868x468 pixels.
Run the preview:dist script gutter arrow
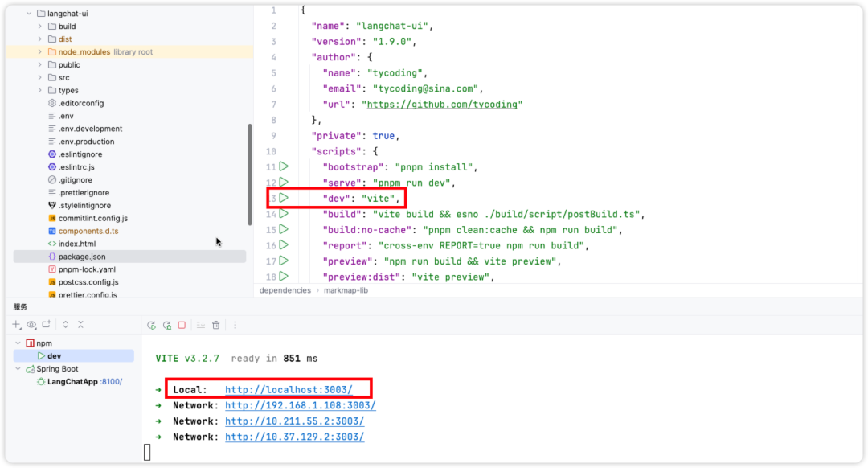(284, 277)
